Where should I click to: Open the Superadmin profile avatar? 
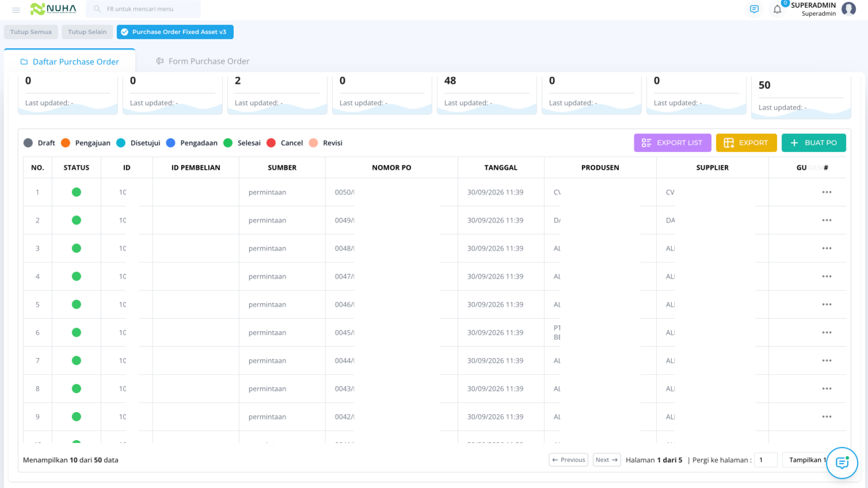848,9
